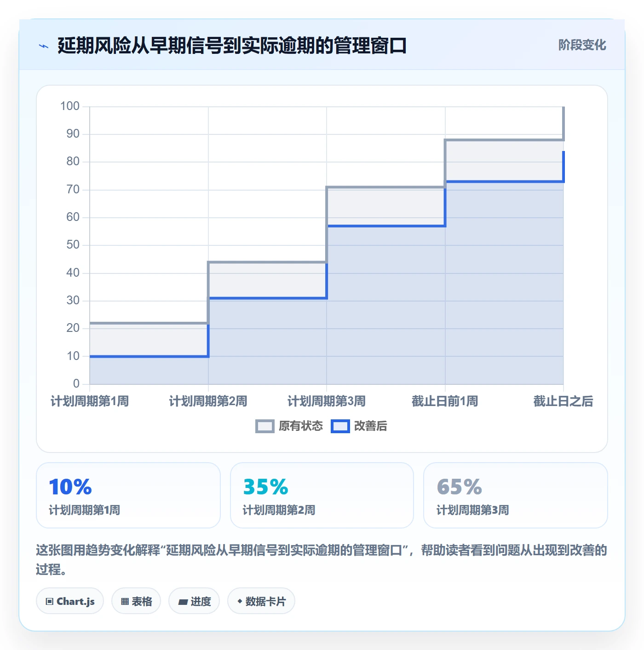
Task: Click the 100 y-axis value
Action: tap(70, 106)
